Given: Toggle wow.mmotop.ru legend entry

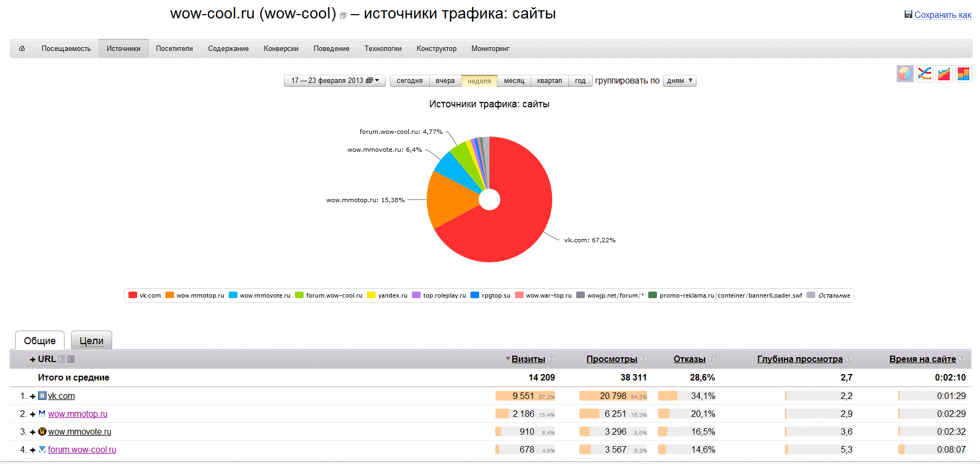Looking at the screenshot, I should (195, 295).
